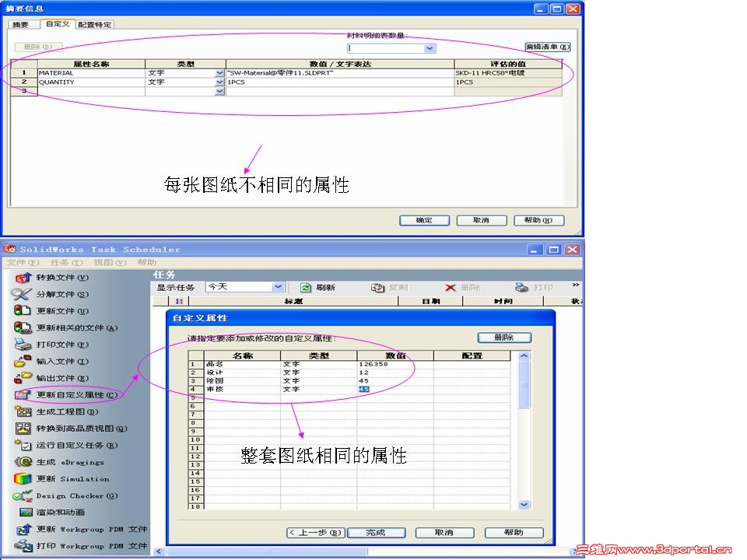Viewport: 747px width, 560px height.
Task: Switch to the 自定义 tab
Action: [57, 24]
